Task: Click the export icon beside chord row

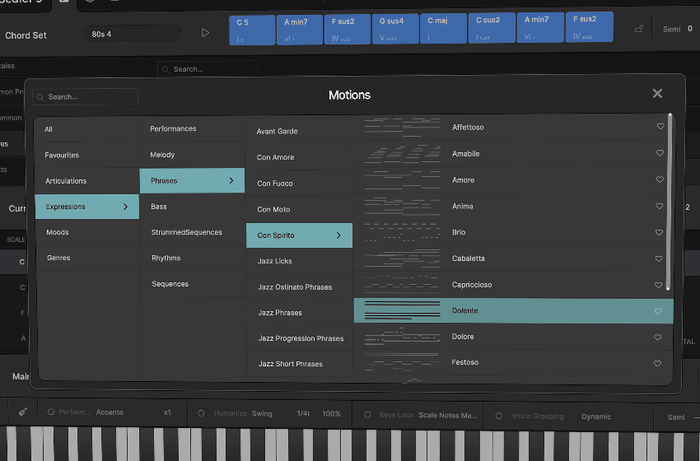Action: coord(639,30)
